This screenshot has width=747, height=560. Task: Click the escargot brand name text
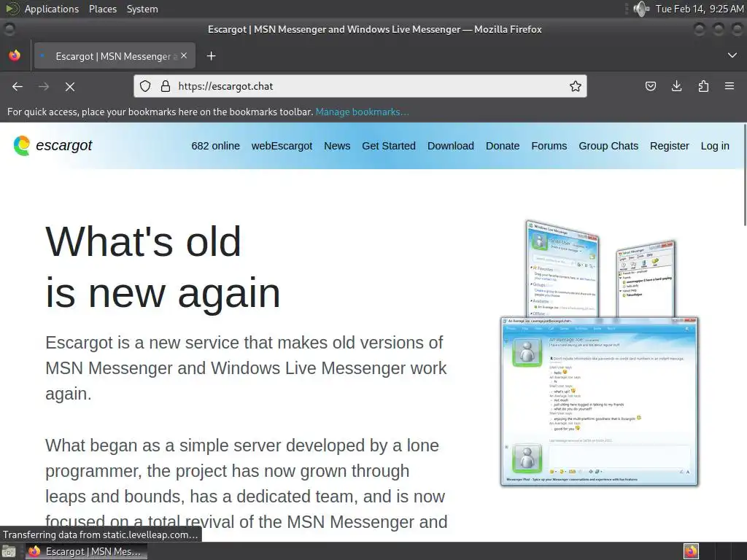pos(64,145)
